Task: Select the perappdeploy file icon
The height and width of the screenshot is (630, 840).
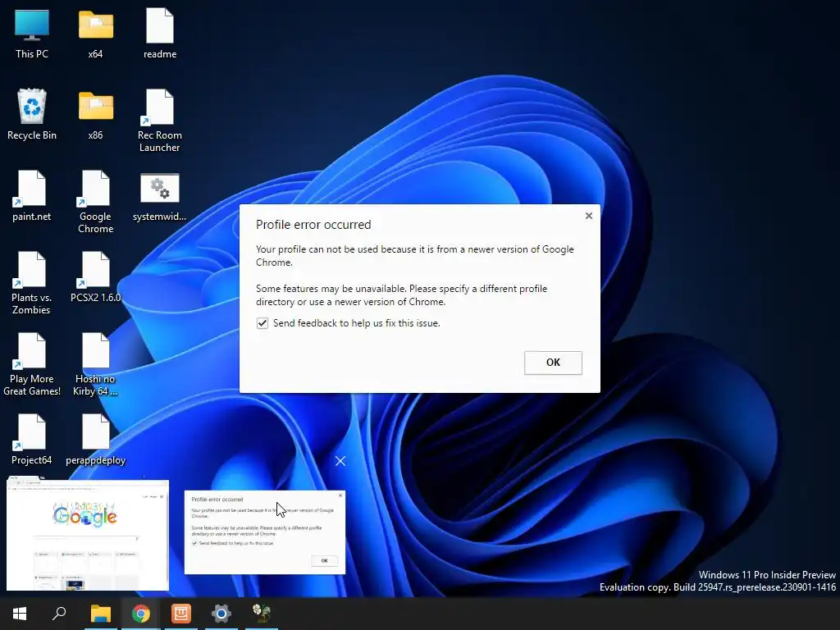Action: point(95,440)
